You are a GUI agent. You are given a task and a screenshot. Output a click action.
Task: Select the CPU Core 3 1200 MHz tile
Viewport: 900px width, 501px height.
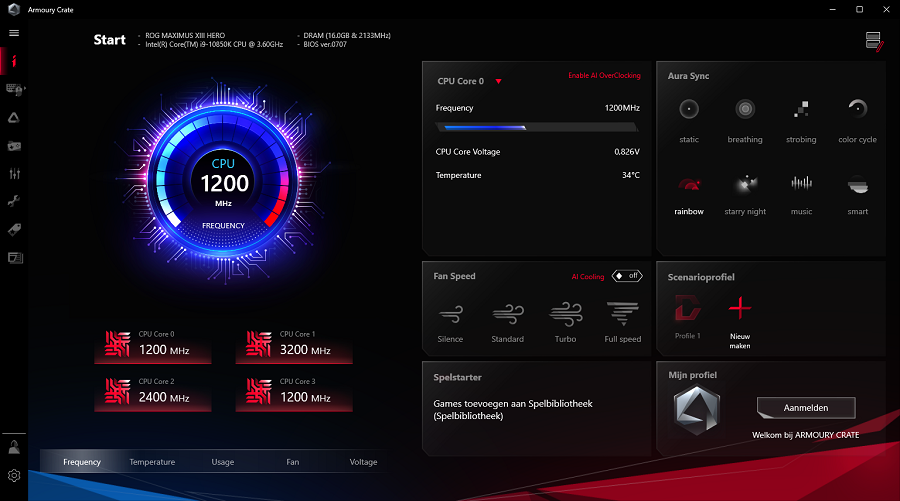tap(294, 392)
